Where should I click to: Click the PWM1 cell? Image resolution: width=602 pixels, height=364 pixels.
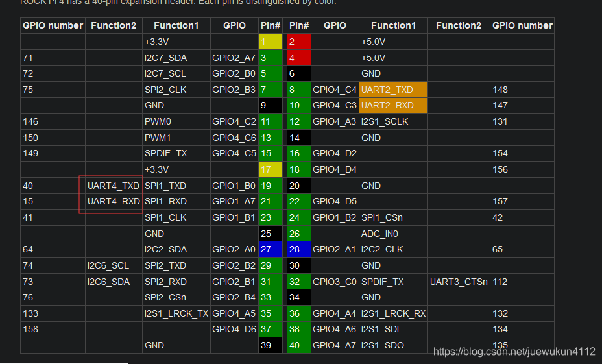176,138
